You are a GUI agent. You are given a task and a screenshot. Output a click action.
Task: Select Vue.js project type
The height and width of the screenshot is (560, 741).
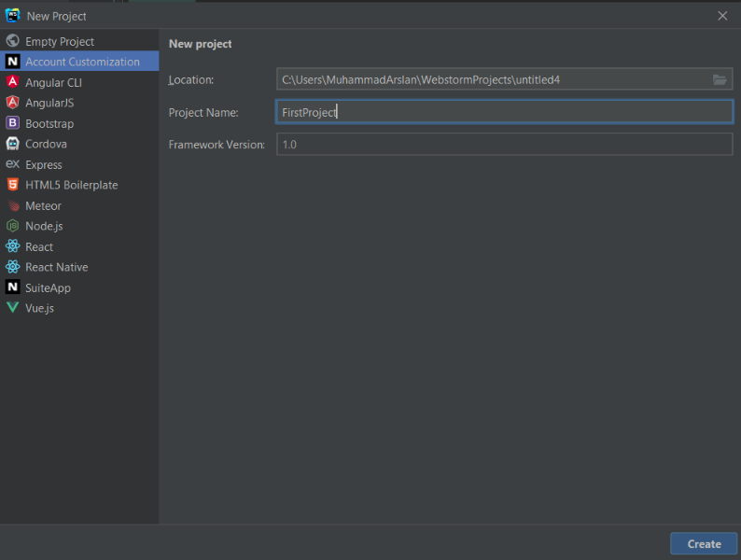79,308
